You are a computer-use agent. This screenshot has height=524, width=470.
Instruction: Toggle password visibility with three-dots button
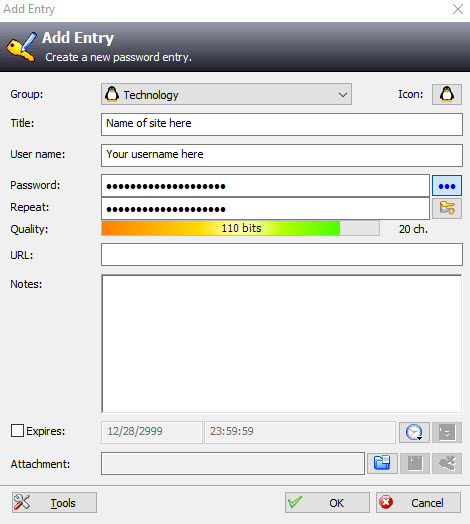coord(447,185)
